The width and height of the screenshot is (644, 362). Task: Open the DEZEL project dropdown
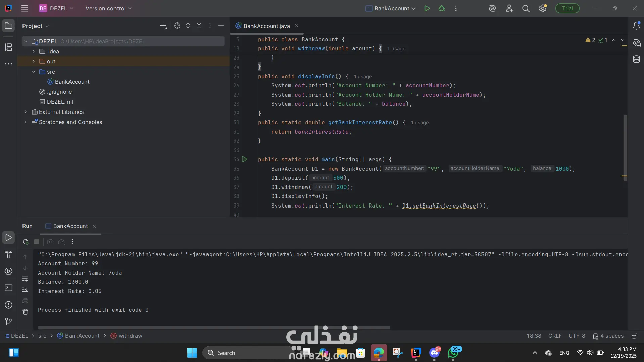click(x=56, y=8)
